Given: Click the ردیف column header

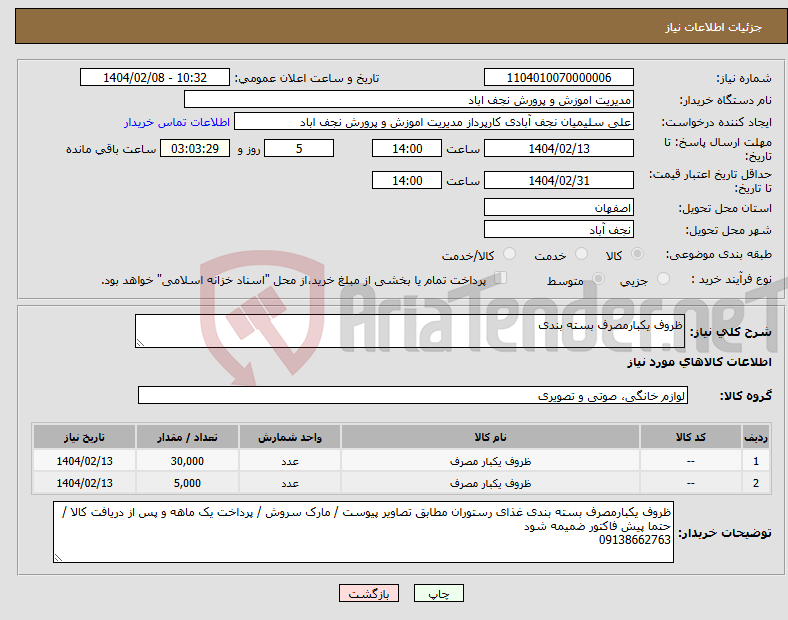Looking at the screenshot, I should point(756,437).
